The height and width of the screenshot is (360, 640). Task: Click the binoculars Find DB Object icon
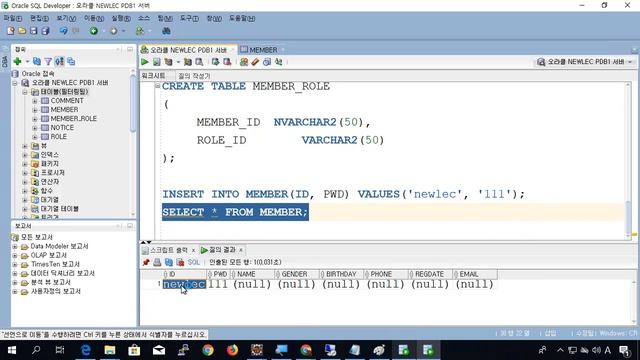[x=166, y=31]
